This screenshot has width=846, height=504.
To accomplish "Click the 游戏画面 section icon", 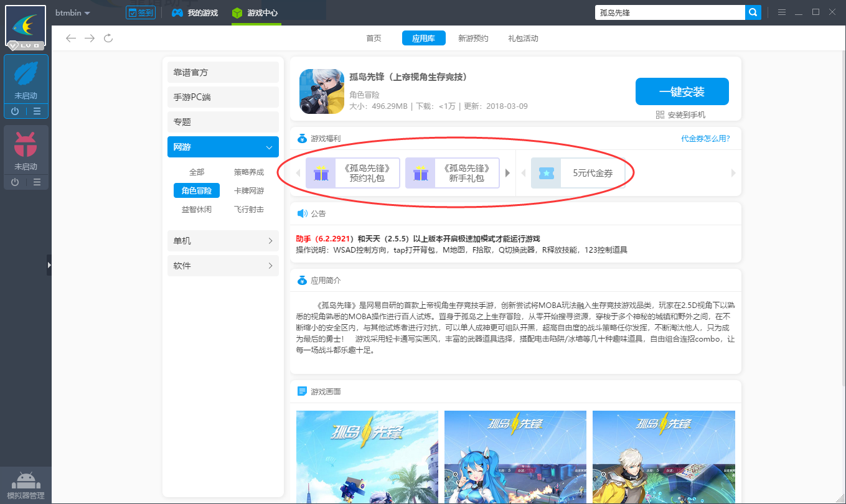I will [x=302, y=391].
